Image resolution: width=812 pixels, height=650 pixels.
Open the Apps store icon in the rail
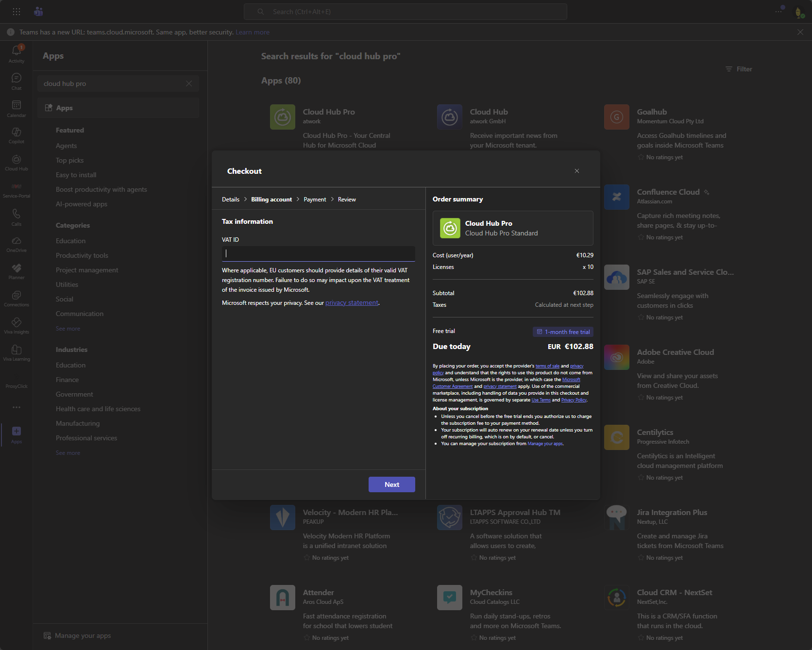(x=17, y=434)
